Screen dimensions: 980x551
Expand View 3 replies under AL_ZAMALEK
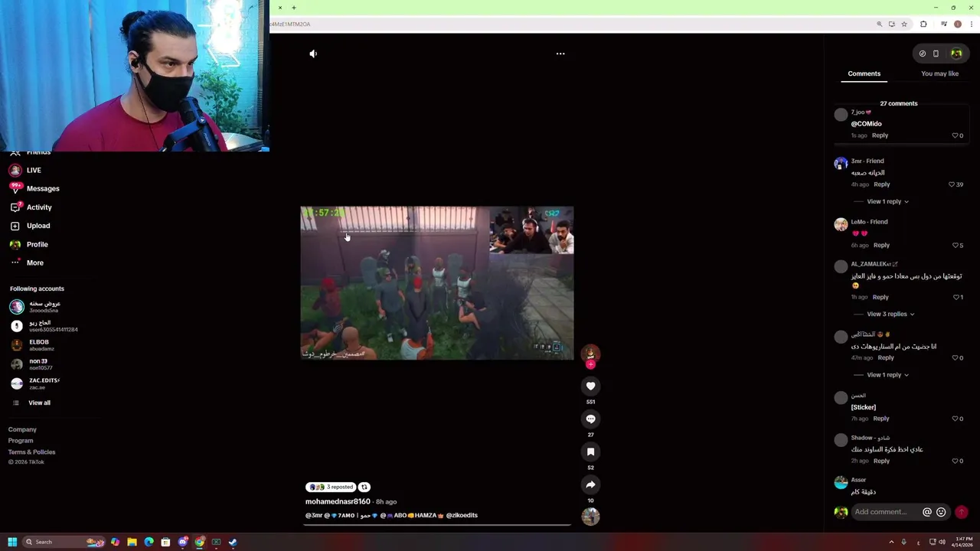point(890,314)
